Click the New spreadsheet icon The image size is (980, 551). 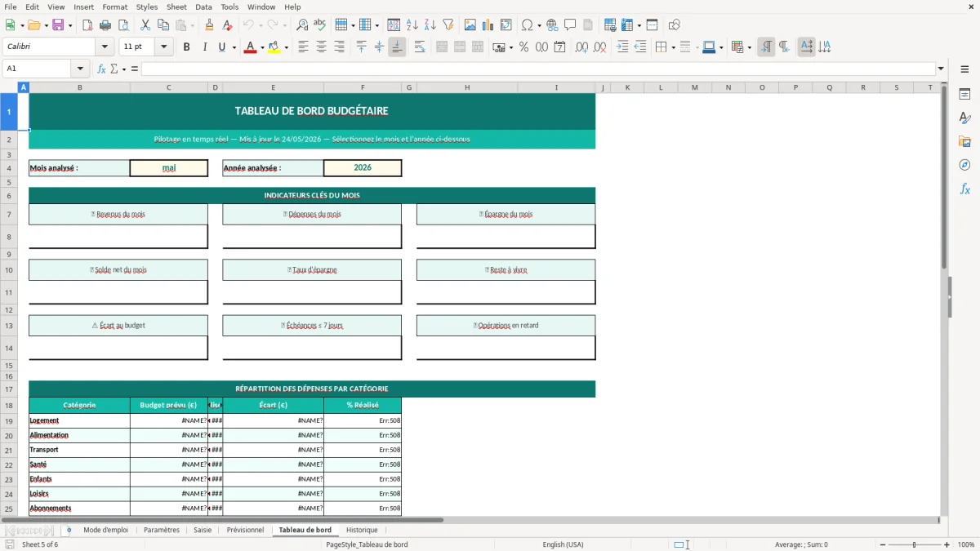coord(10,25)
